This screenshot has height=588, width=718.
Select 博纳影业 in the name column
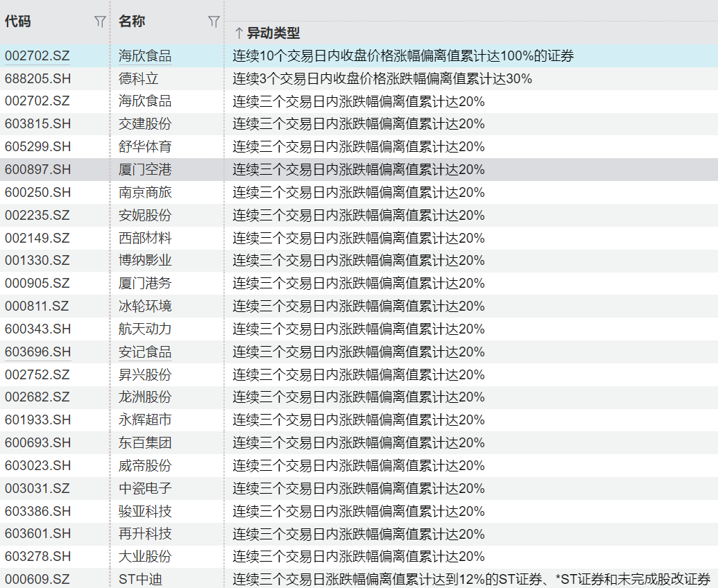pyautogui.click(x=145, y=261)
